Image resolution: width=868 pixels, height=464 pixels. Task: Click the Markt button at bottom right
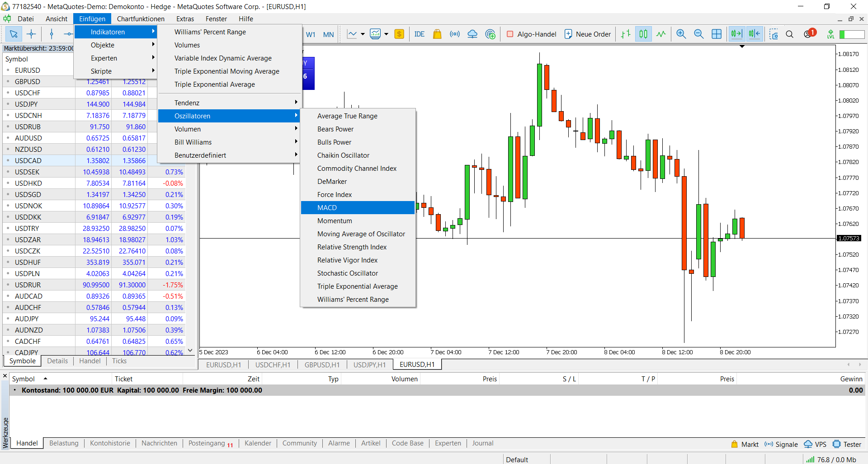click(745, 444)
